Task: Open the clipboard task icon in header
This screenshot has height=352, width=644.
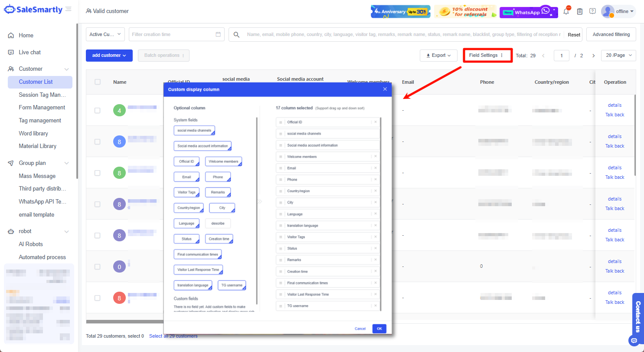Action: tap(579, 12)
